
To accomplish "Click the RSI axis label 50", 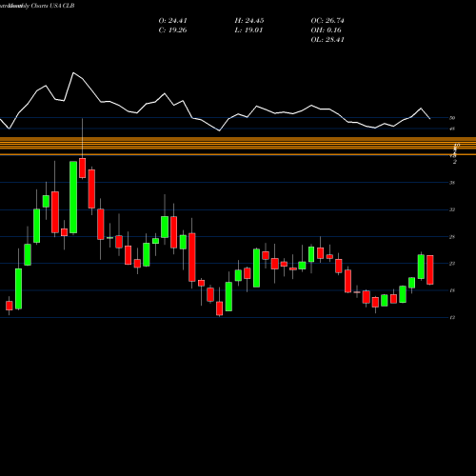I will point(452,118).
